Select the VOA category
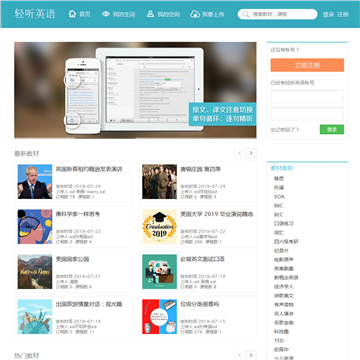The image size is (360, 360). pos(279,197)
